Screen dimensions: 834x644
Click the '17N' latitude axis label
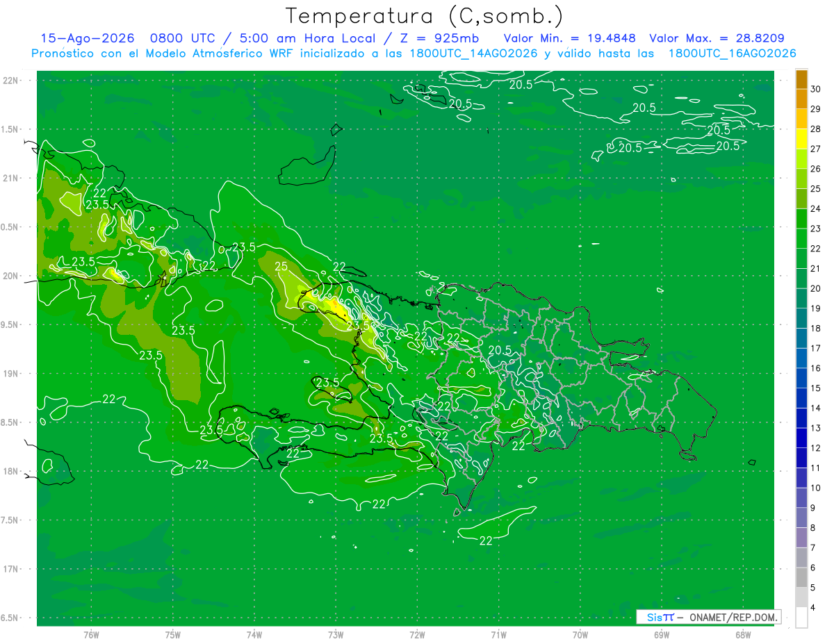pyautogui.click(x=11, y=569)
